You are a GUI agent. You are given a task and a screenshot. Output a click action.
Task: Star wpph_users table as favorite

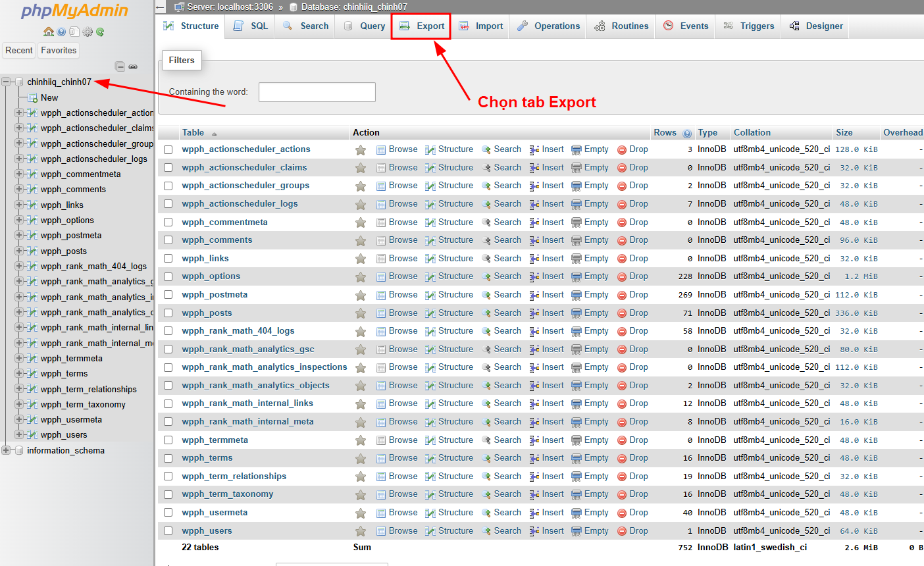pyautogui.click(x=361, y=531)
